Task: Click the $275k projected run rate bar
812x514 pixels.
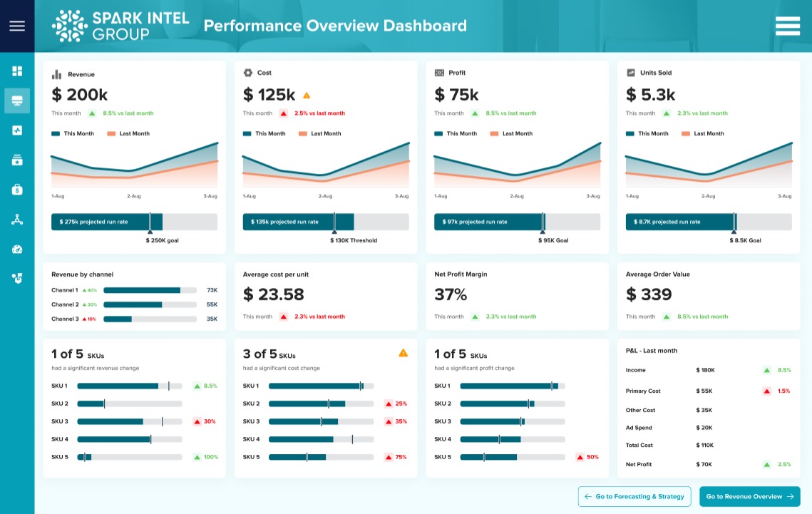Action: [107, 222]
